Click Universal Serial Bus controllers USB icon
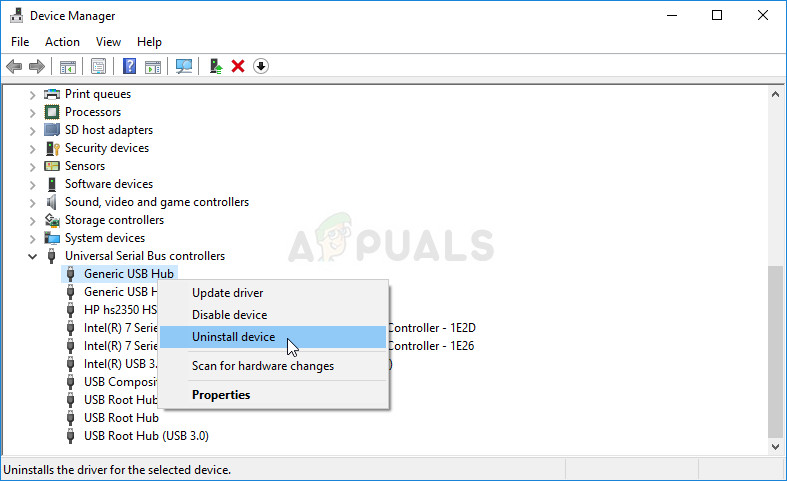The height and width of the screenshot is (481, 787). pos(51,256)
